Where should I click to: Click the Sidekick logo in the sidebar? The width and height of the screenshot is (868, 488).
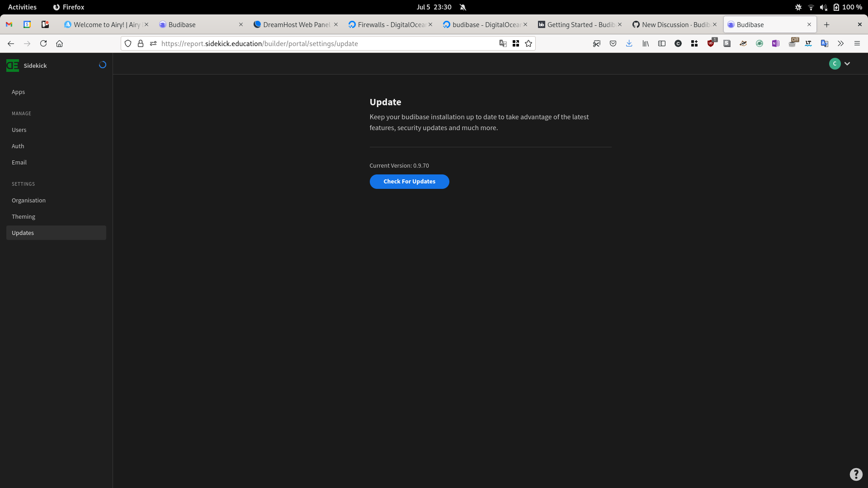pos(12,66)
